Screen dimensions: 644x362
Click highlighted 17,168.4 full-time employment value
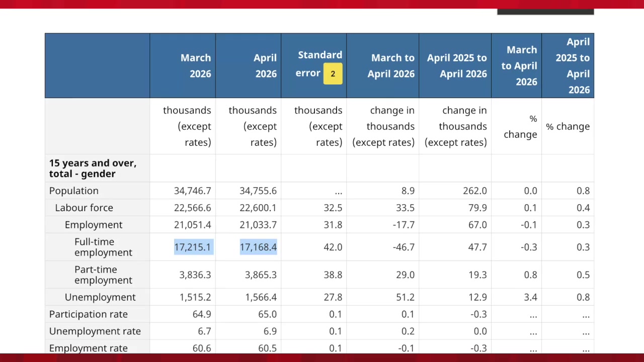[258, 247]
